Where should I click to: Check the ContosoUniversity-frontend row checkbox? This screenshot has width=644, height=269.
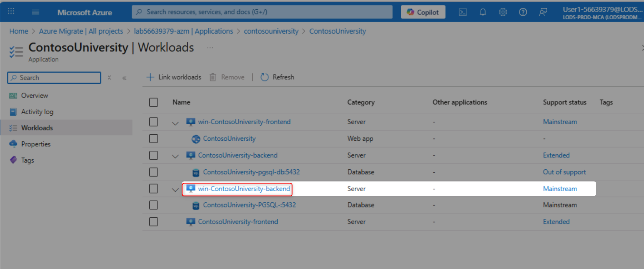(x=153, y=222)
